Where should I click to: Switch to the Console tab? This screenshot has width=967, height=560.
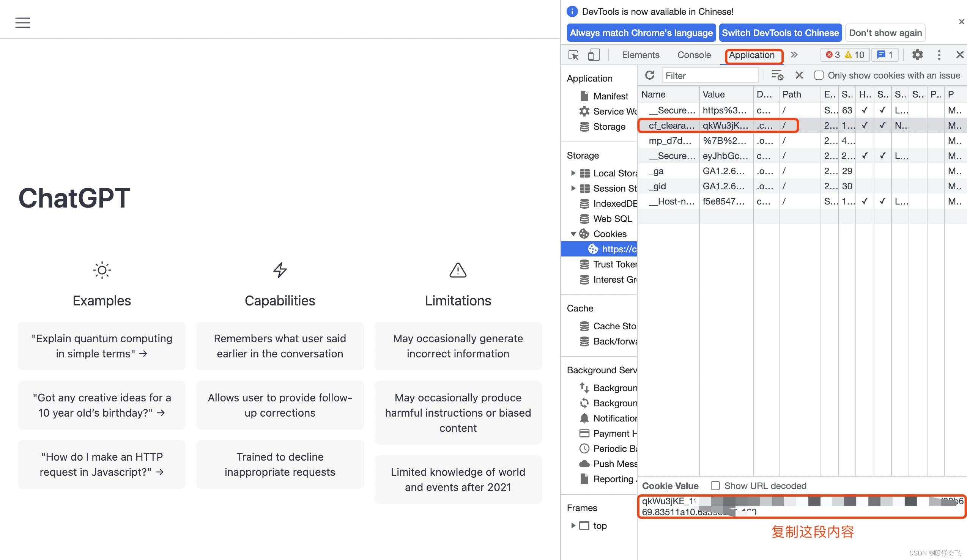pos(694,55)
